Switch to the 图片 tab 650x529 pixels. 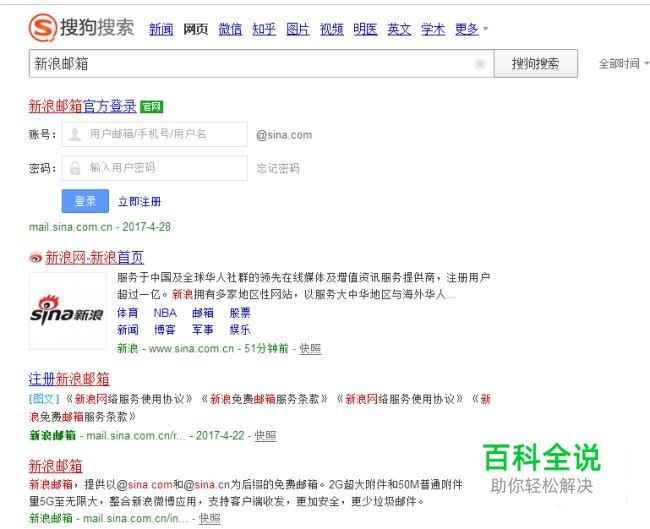298,29
